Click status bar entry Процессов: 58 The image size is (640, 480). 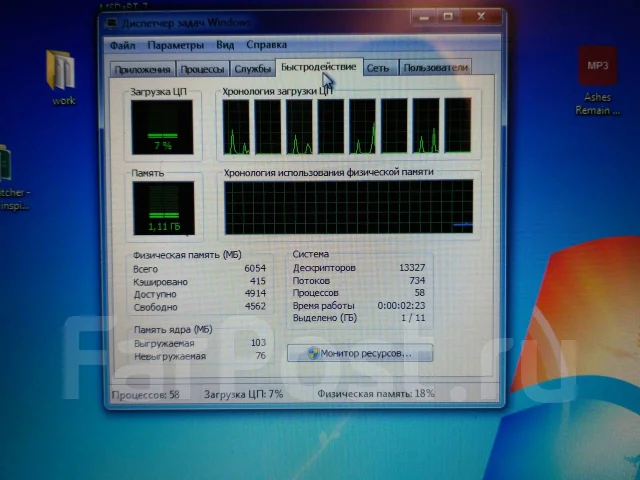[146, 395]
